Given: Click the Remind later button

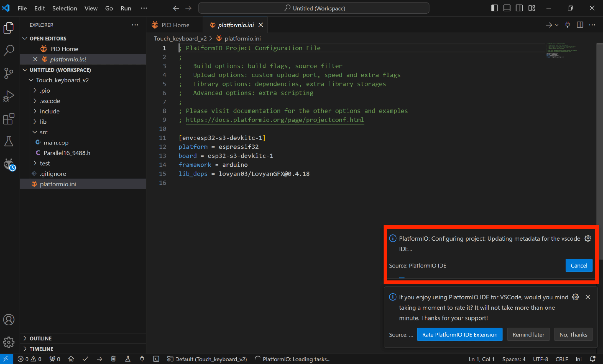Looking at the screenshot, I should tap(528, 334).
